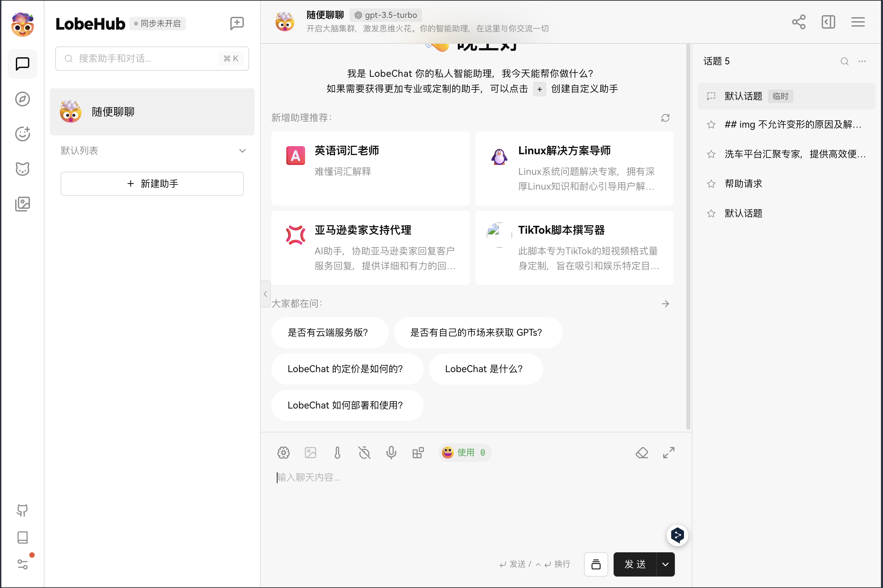Image resolution: width=883 pixels, height=588 pixels.
Task: Toggle the history timer-off icon
Action: [x=364, y=453]
